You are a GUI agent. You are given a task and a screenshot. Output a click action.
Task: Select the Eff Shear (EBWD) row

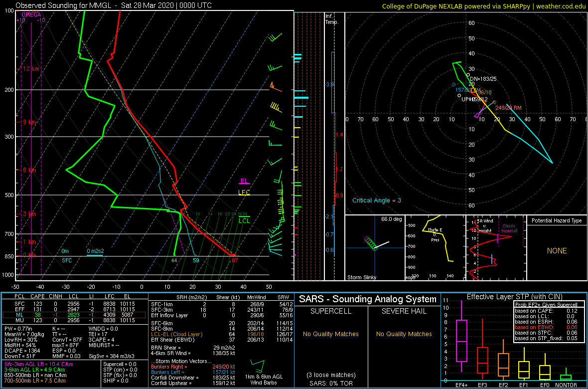pyautogui.click(x=222, y=340)
